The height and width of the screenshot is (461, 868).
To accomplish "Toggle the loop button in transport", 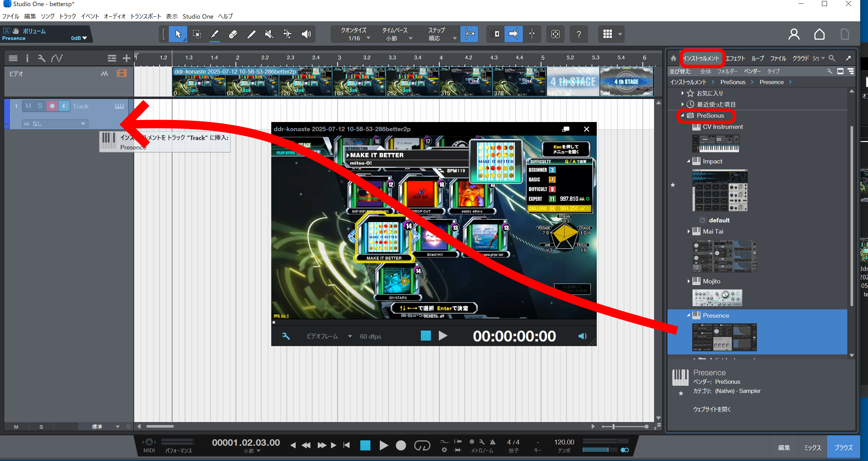I will [x=422, y=445].
